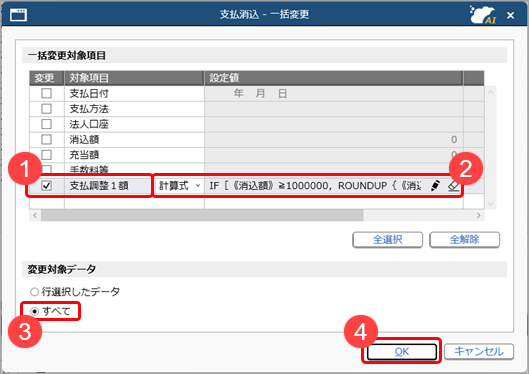Check the 支払方法 checkbox

click(46, 109)
